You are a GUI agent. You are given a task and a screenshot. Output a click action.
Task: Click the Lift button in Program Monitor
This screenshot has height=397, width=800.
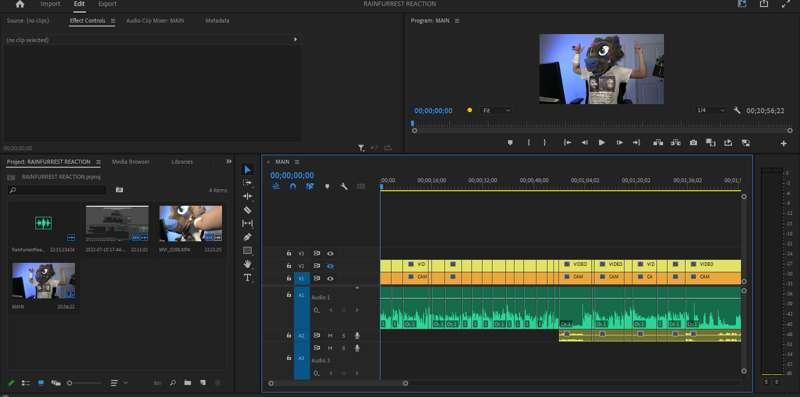click(x=658, y=143)
